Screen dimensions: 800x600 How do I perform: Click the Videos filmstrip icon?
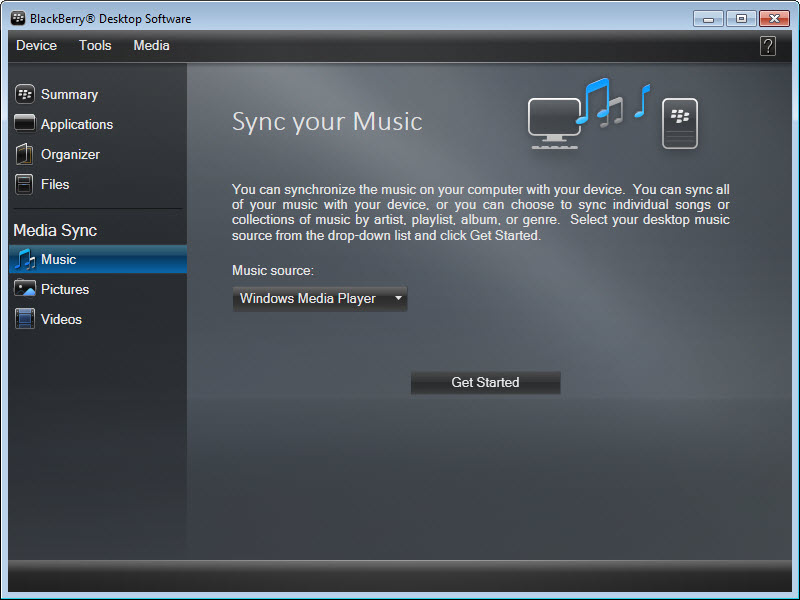point(24,319)
